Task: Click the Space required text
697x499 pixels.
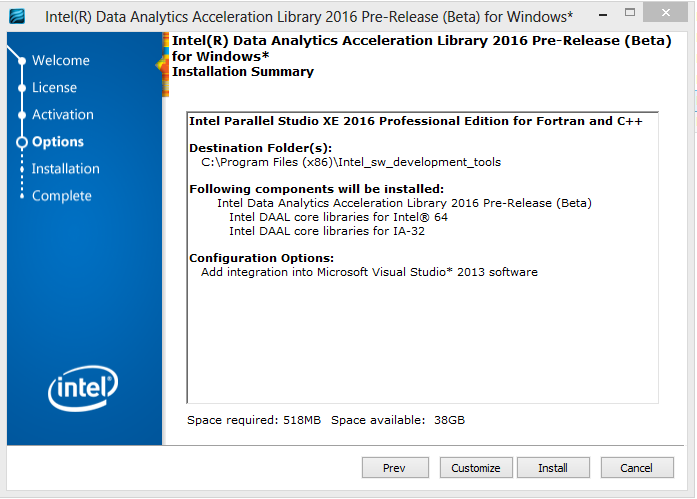Action: click(254, 420)
